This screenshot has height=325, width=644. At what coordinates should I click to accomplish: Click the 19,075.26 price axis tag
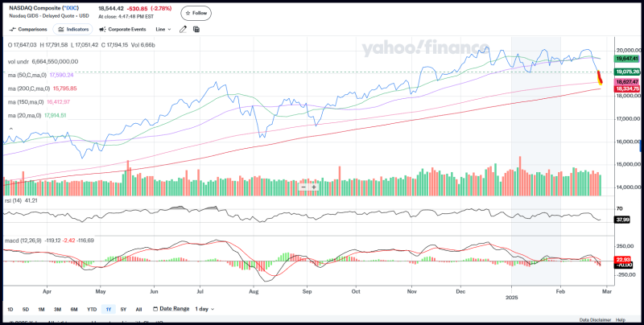626,72
